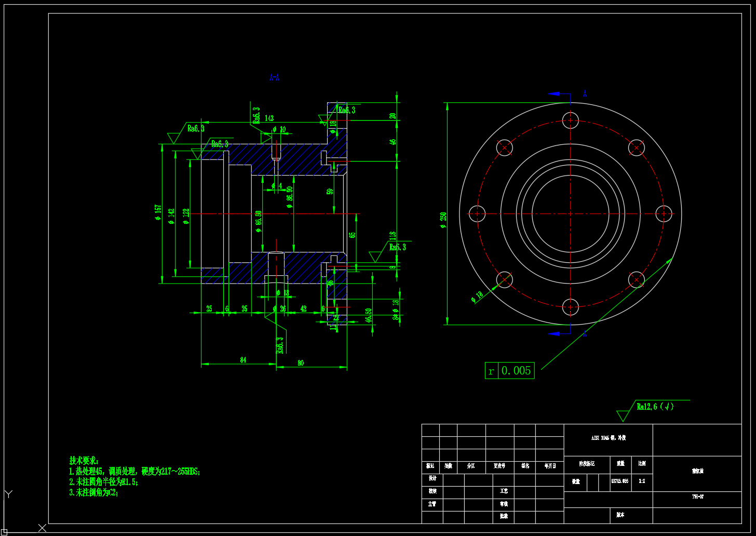Click the center of the flange circle view
The height and width of the screenshot is (536, 756).
(570, 213)
